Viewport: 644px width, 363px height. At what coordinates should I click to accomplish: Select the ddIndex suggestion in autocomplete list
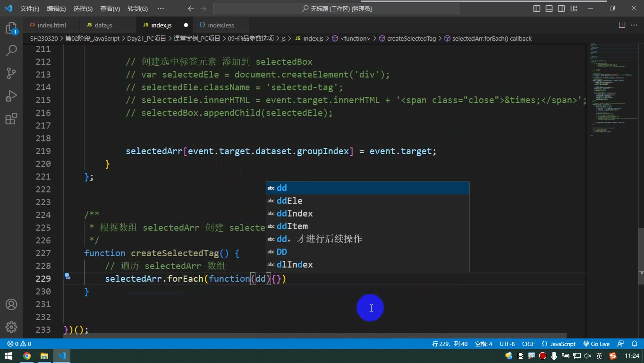coord(367,213)
